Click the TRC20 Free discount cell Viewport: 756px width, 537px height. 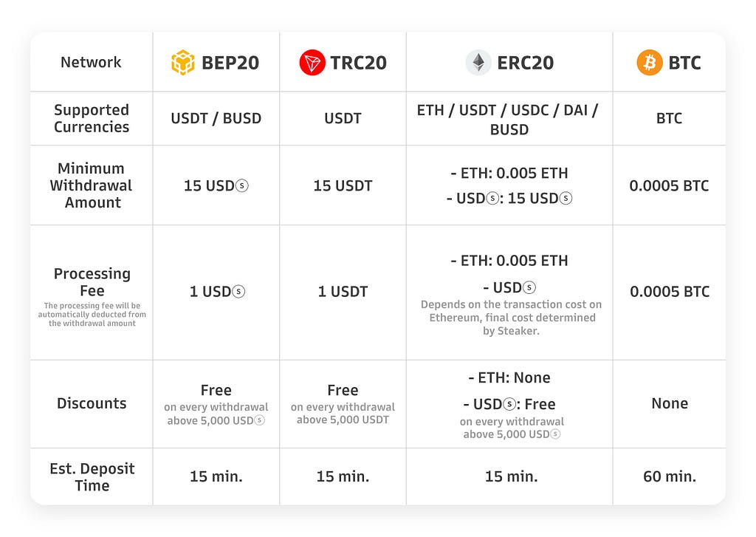(343, 403)
